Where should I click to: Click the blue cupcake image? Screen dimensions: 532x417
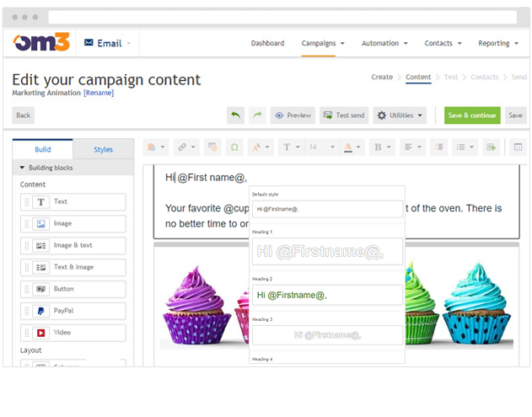[476, 302]
